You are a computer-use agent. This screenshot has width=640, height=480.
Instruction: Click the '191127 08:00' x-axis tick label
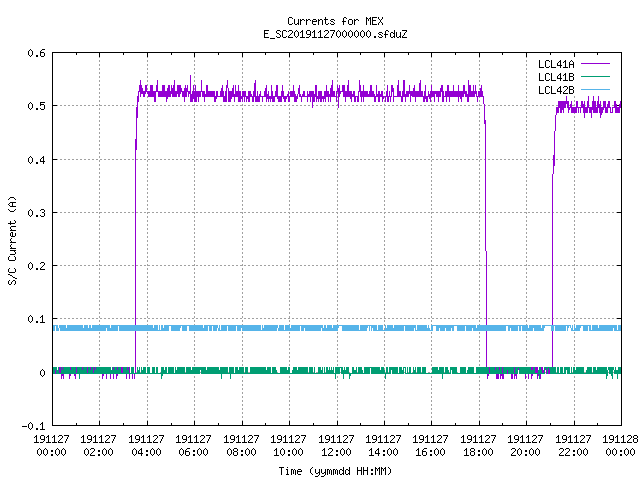tap(241, 446)
